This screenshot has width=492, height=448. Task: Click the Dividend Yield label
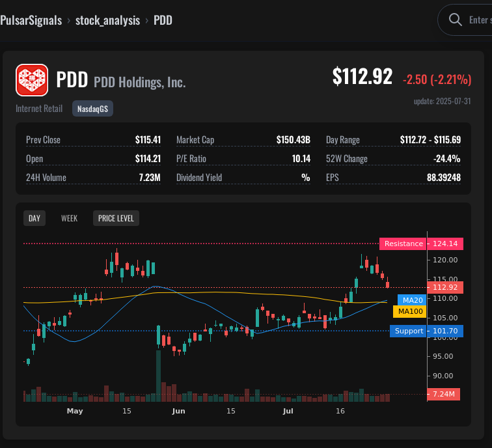[199, 177]
